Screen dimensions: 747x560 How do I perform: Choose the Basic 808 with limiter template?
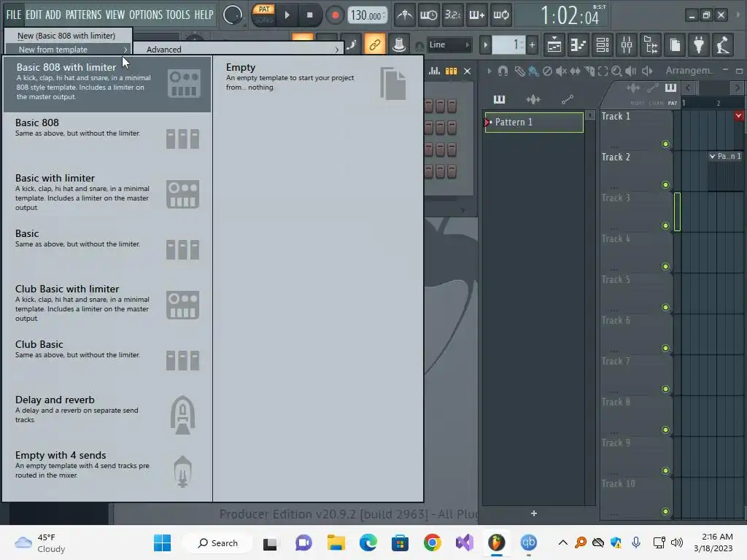tap(107, 84)
